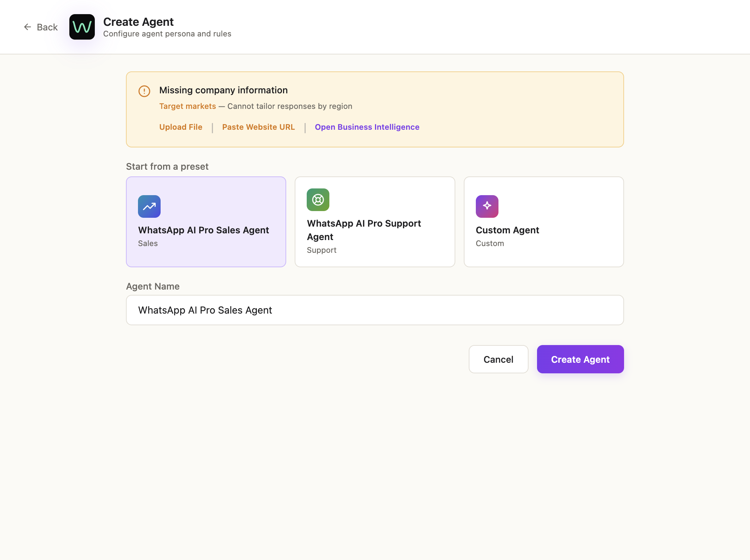The height and width of the screenshot is (560, 750).
Task: Click 'Missing company information' alert title
Action: coord(224,90)
